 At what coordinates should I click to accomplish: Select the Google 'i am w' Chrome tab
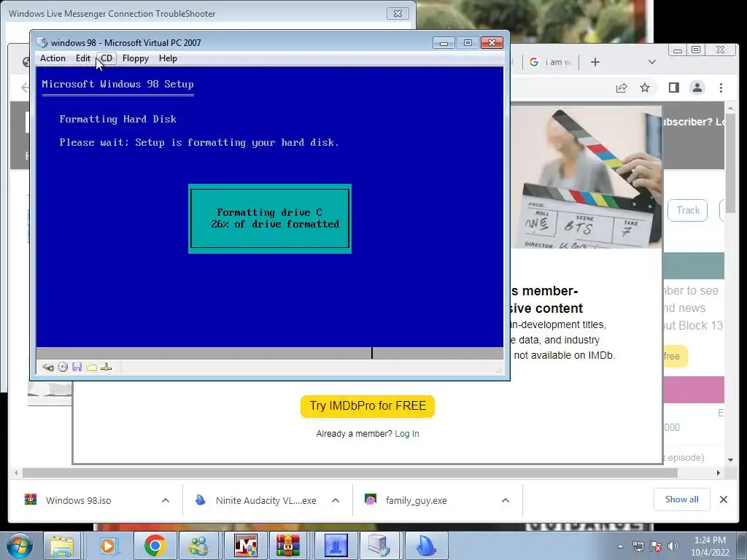coord(550,62)
